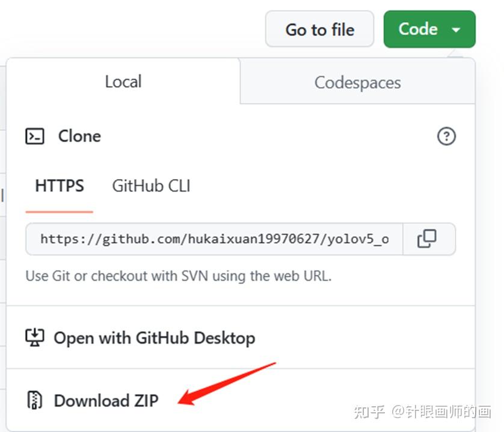Click the GitHub Desktop download icon

click(x=35, y=338)
